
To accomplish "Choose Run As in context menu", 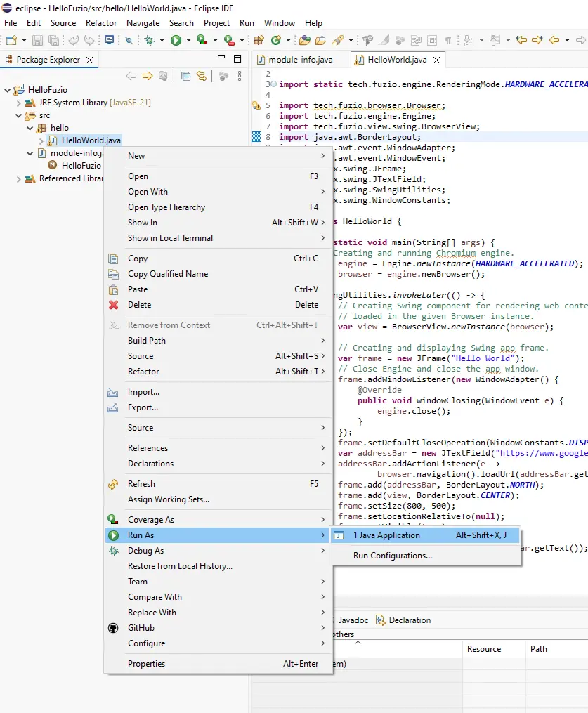I will [218, 535].
